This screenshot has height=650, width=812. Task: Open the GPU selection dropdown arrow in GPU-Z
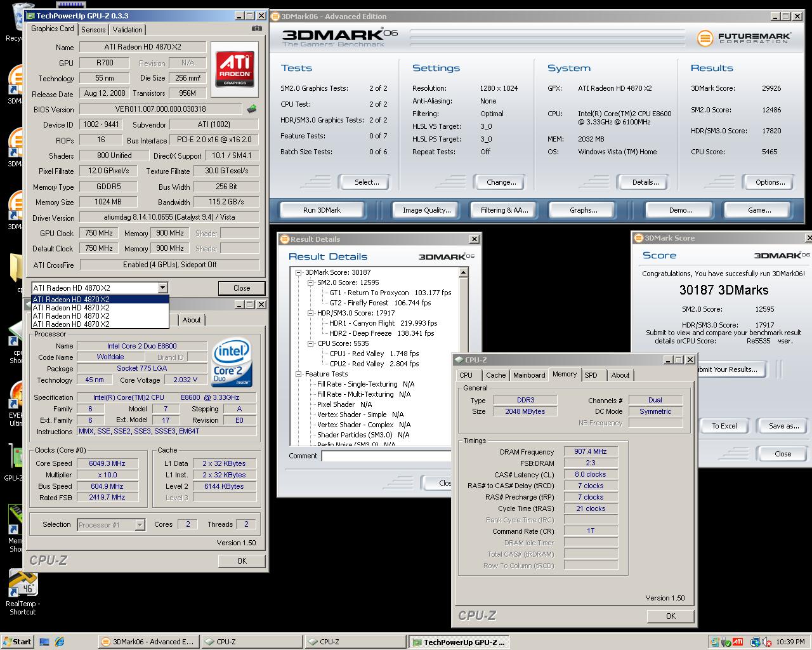point(163,288)
